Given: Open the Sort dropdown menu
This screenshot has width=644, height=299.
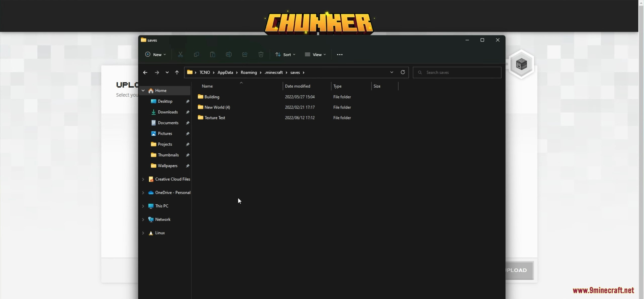Looking at the screenshot, I should (285, 55).
